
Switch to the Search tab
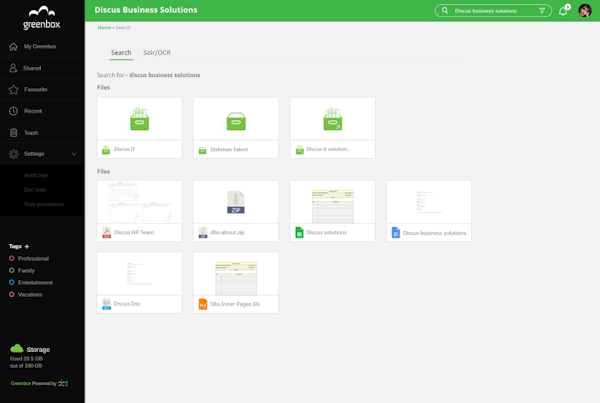click(121, 53)
